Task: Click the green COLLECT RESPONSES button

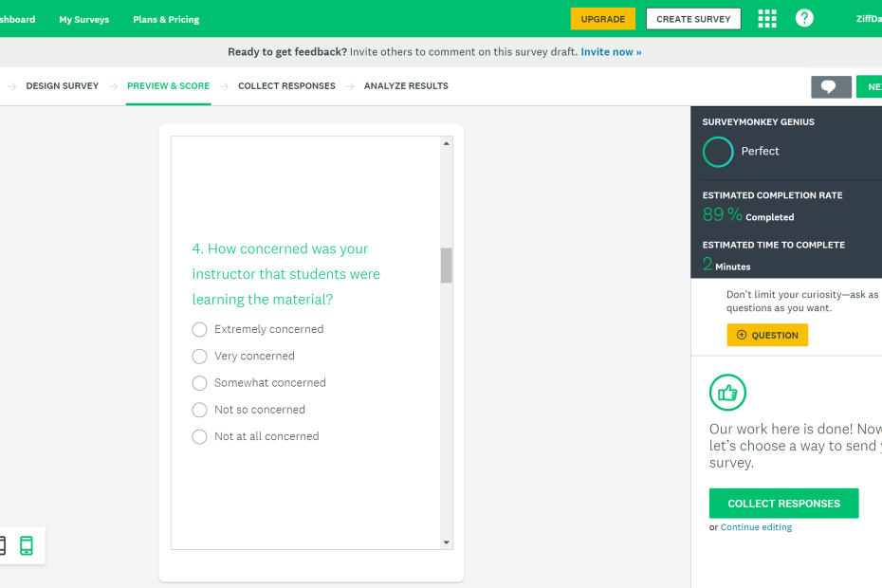Action: [783, 503]
